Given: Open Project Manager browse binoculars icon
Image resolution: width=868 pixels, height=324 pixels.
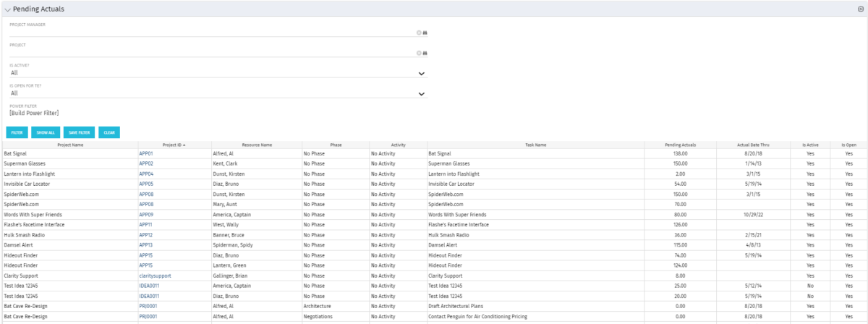Looking at the screenshot, I should pyautogui.click(x=425, y=33).
